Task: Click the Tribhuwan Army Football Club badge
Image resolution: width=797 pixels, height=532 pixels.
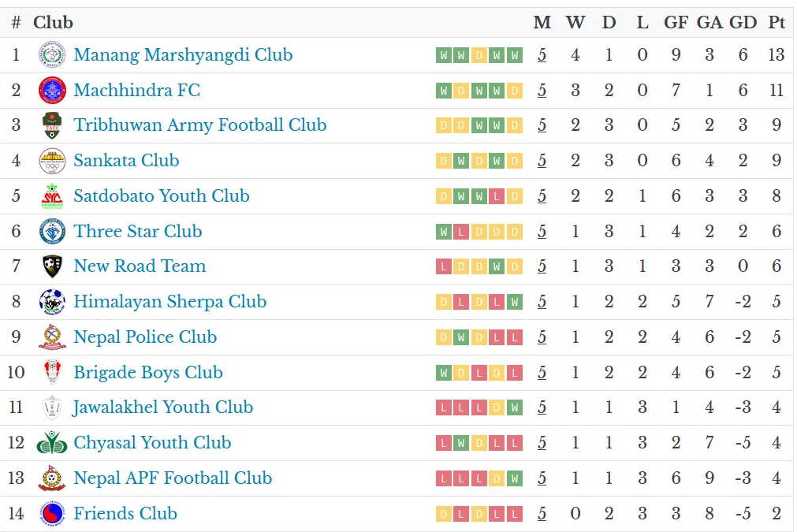Action: [52, 125]
